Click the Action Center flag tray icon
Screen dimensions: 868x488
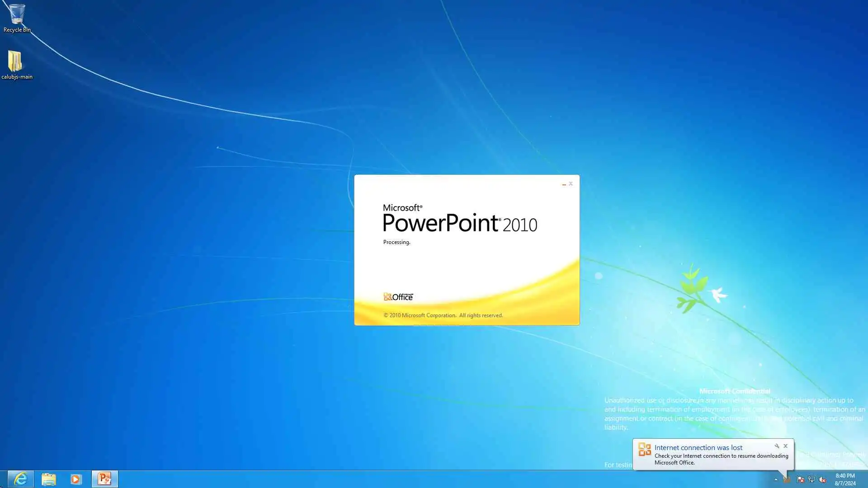pos(800,479)
